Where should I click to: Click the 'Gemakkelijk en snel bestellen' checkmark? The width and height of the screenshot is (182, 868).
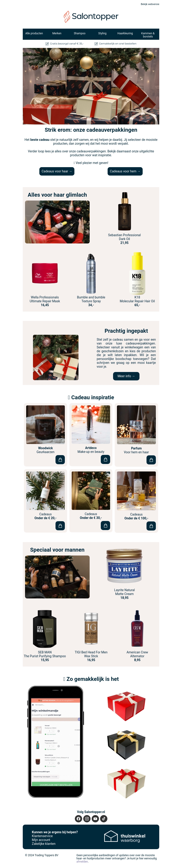pyautogui.click(x=96, y=44)
